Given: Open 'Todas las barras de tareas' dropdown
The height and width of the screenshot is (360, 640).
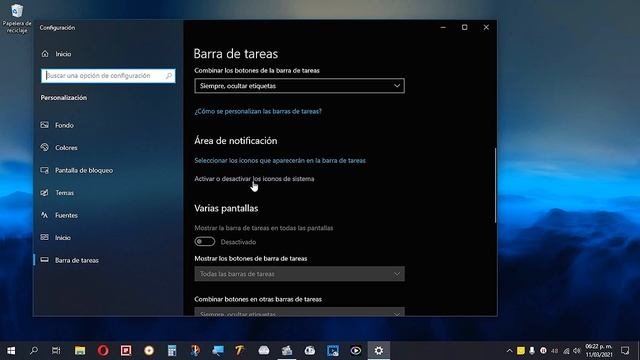Looking at the screenshot, I should pyautogui.click(x=300, y=274).
